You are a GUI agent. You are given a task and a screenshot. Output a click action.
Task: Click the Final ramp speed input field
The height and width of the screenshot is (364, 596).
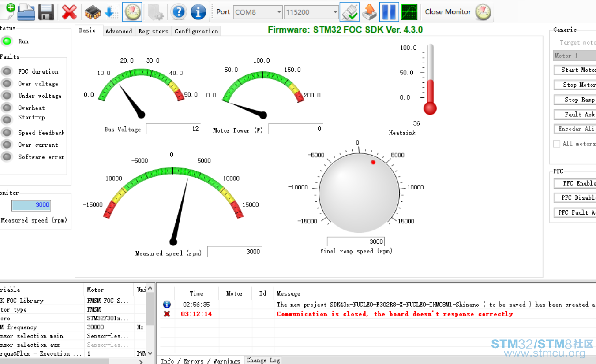click(356, 241)
